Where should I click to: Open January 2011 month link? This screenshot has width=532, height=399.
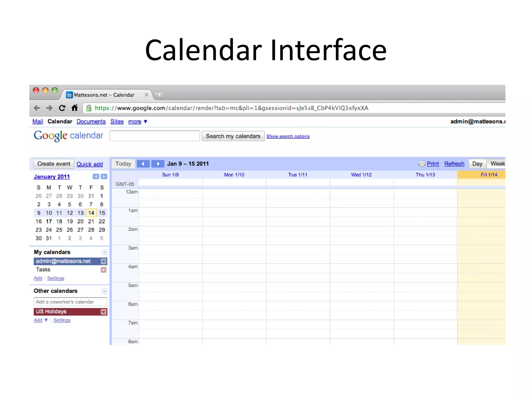52,177
